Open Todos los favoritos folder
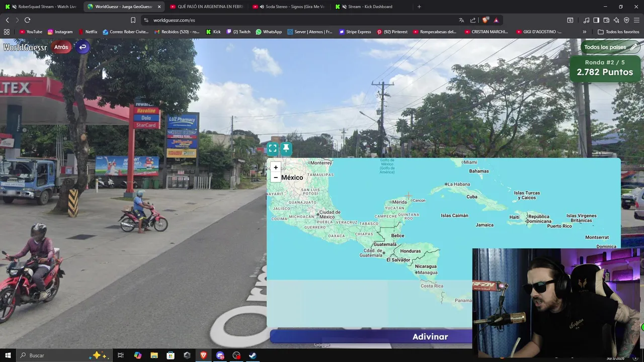The image size is (644, 362). pyautogui.click(x=618, y=32)
